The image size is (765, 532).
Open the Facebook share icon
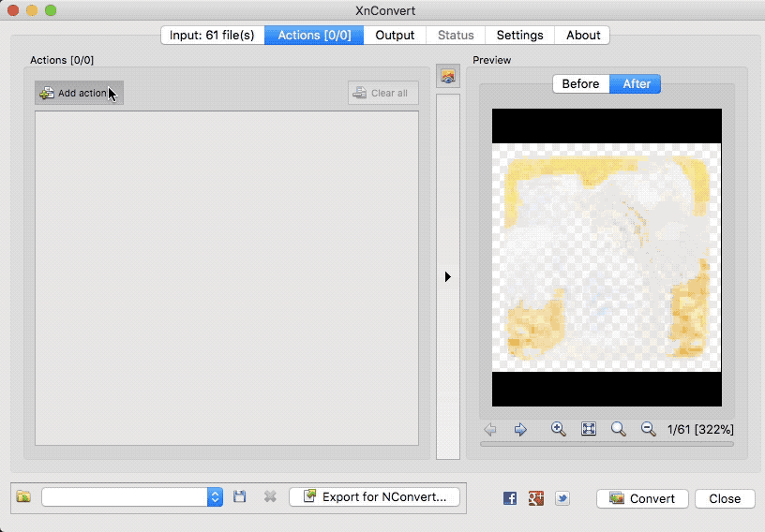pos(510,498)
